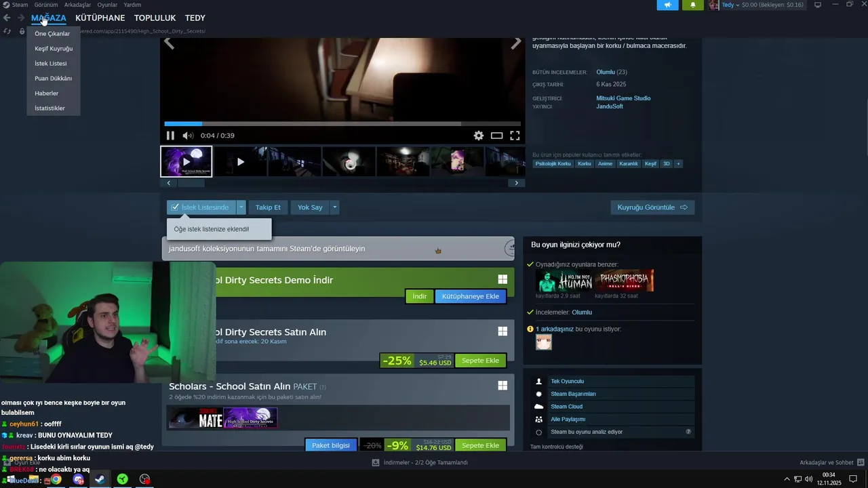This screenshot has width=868, height=488.
Task: Open KÜTÜPHANE tab
Action: click(x=100, y=18)
